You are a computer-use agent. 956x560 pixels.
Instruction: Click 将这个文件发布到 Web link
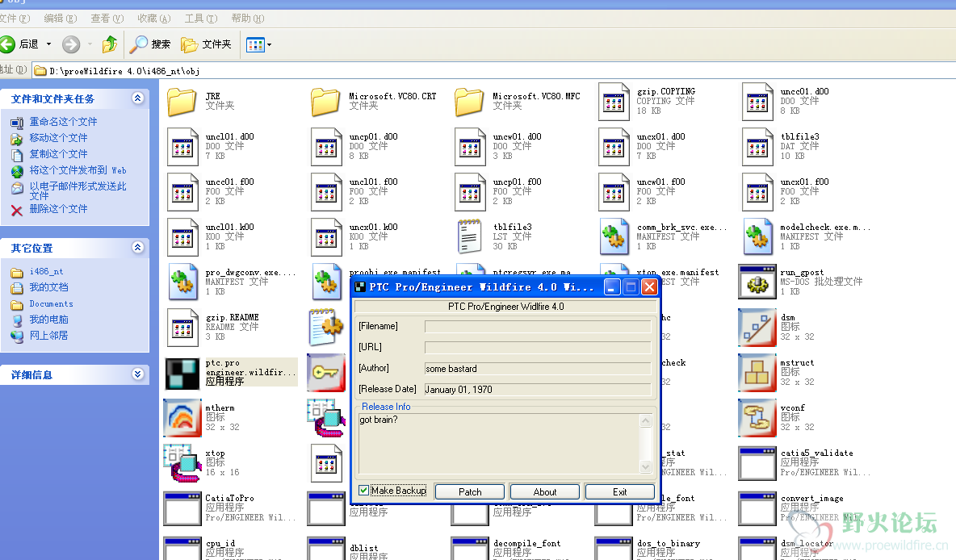(78, 170)
